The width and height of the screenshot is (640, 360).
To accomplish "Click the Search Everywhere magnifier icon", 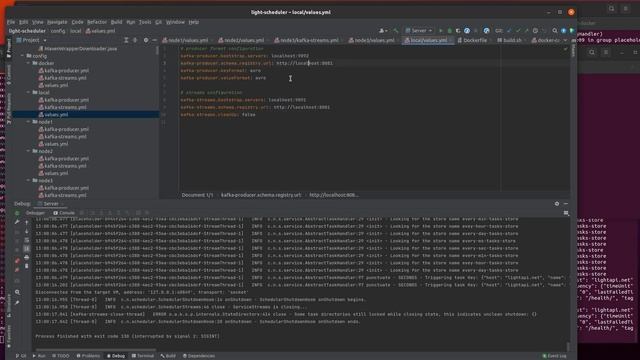I will coord(555,31).
